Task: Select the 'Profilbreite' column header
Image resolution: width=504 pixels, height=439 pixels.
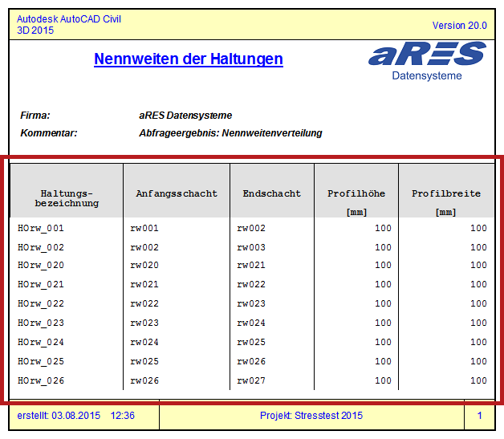Action: point(446,193)
